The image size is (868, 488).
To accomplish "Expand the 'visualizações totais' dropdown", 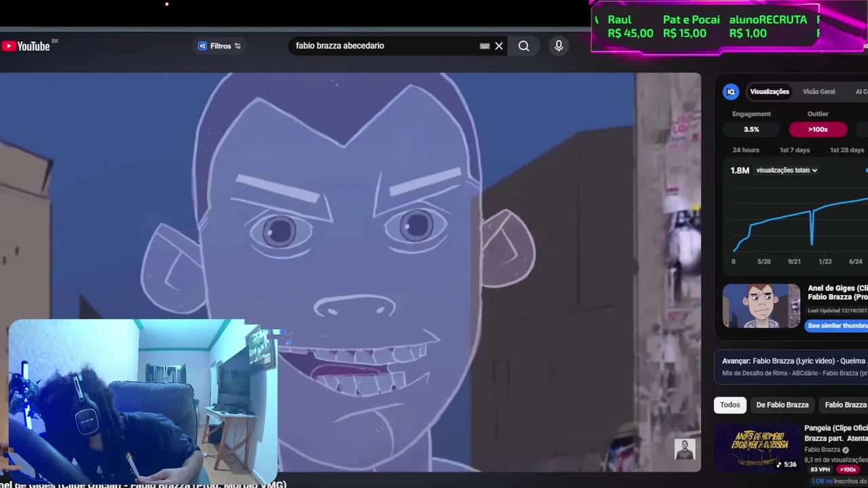I will click(787, 170).
